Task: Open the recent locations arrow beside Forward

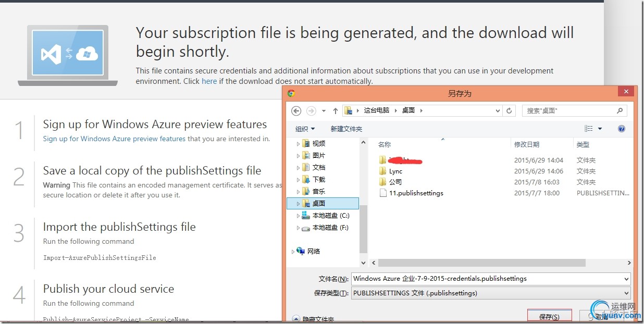Action: [324, 111]
